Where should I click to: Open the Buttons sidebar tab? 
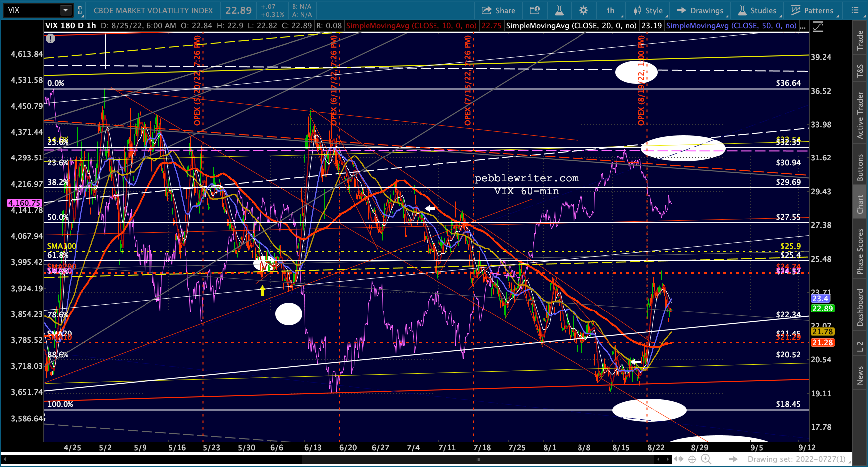point(860,167)
